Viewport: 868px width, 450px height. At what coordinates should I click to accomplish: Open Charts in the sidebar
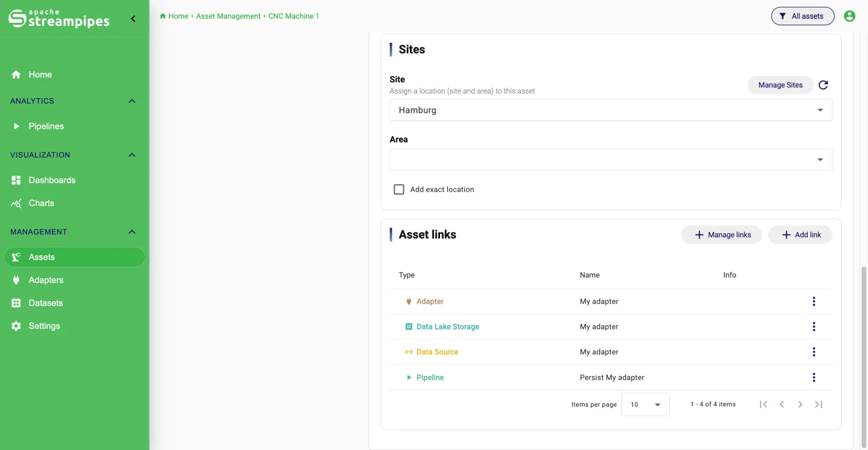(74, 203)
